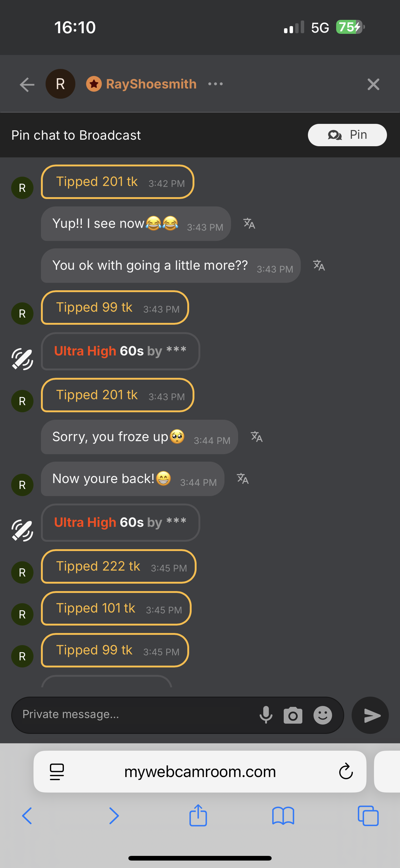Image resolution: width=400 pixels, height=868 pixels.
Task: Focus the Private message input field
Action: (135, 714)
